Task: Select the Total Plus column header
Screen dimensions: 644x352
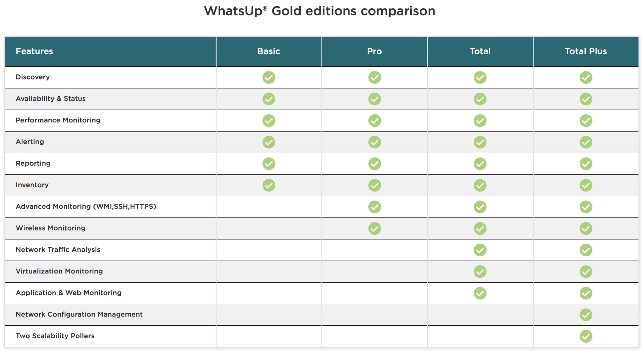Action: click(x=586, y=51)
